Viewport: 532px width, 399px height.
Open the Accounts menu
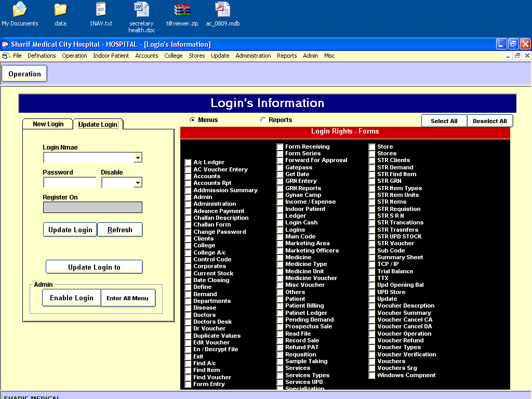(147, 56)
